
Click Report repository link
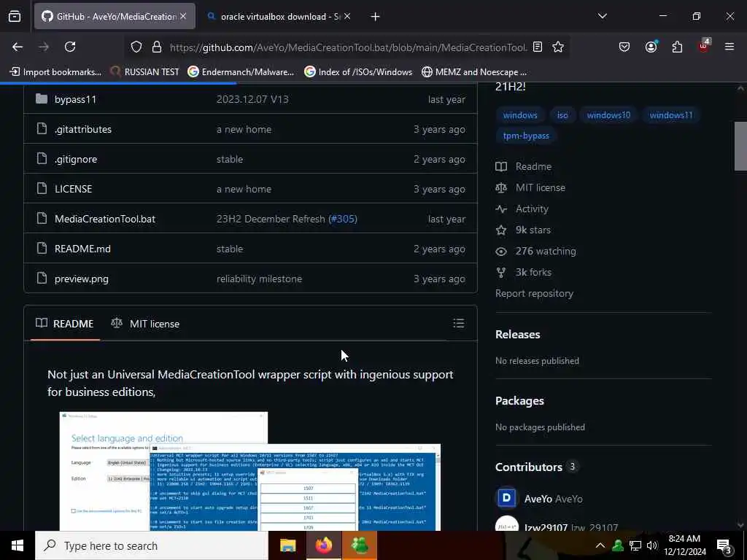pyautogui.click(x=534, y=294)
